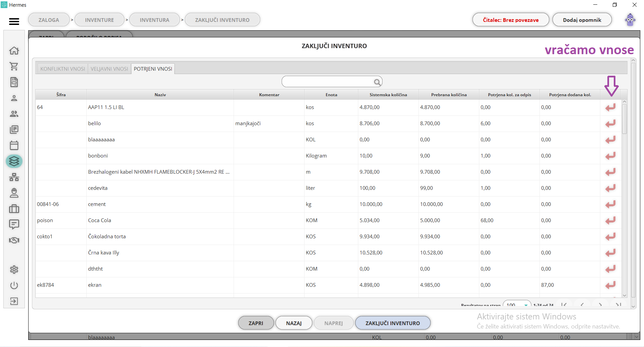Open the shopping cart sidebar icon

pos(14,66)
